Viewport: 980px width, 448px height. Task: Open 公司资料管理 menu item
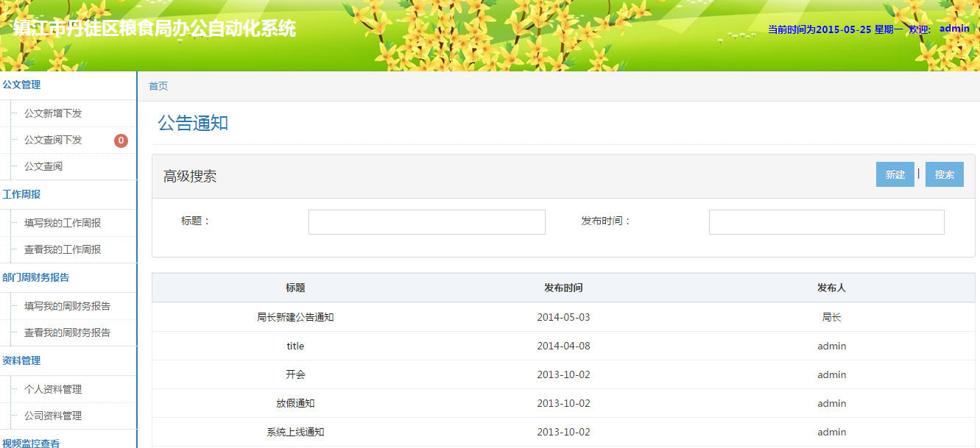pyautogui.click(x=53, y=416)
